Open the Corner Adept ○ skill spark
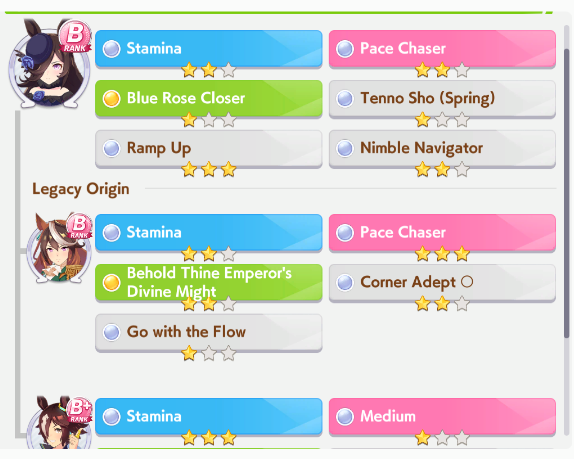Viewport: 574px width, 459px height. (442, 283)
